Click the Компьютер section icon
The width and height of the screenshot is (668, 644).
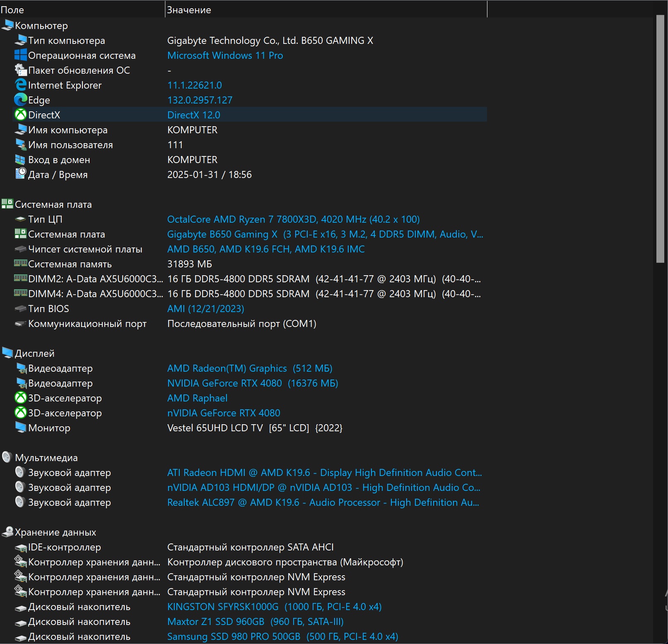7,25
